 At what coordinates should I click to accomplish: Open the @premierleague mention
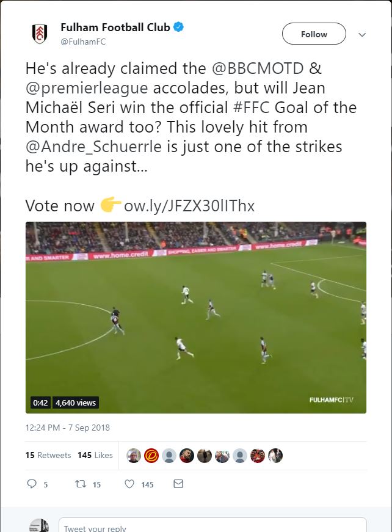87,88
